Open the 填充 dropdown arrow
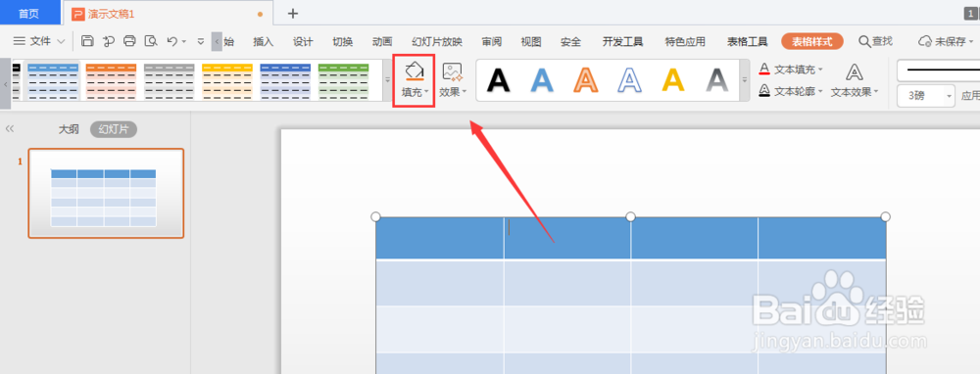This screenshot has height=374, width=980. pyautogui.click(x=427, y=92)
